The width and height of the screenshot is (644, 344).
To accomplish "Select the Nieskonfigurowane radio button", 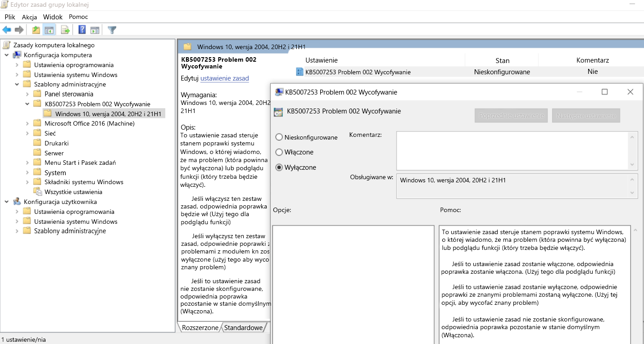I will click(279, 137).
